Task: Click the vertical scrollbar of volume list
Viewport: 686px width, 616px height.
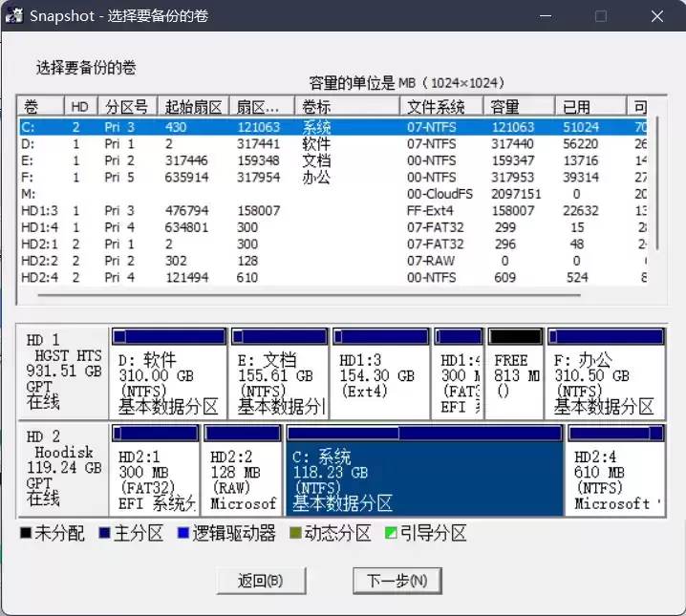Action: [x=656, y=183]
